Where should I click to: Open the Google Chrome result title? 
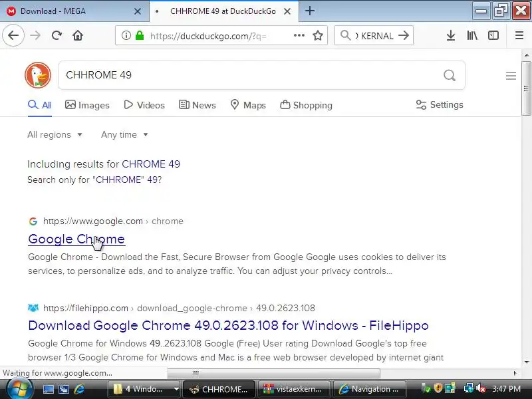[x=76, y=239]
